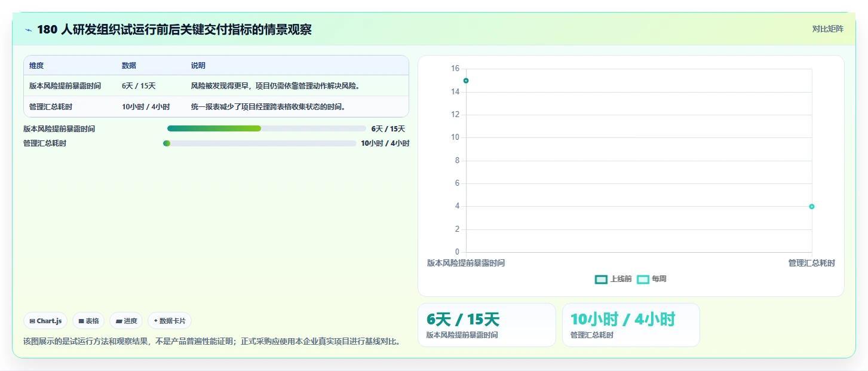The width and height of the screenshot is (868, 371).
Task: Click the panel title starting 180 人研发组织
Action: point(174,30)
